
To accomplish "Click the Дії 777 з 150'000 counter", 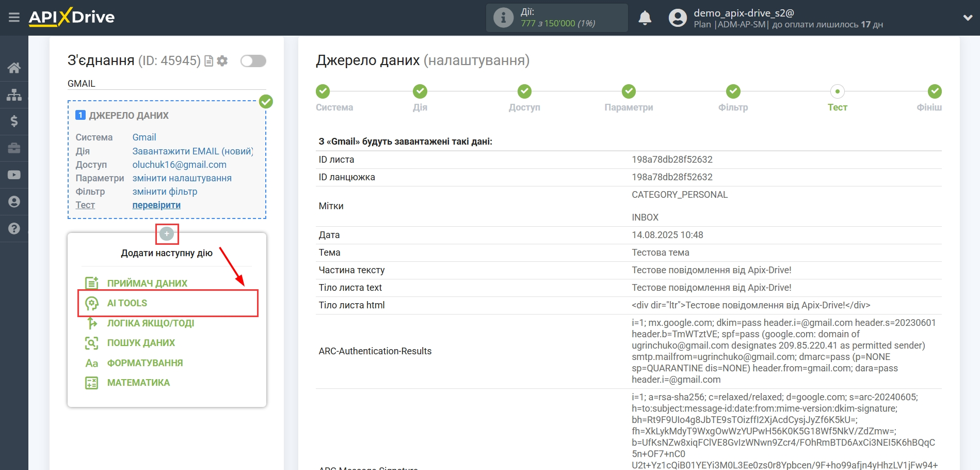I will coord(557,18).
